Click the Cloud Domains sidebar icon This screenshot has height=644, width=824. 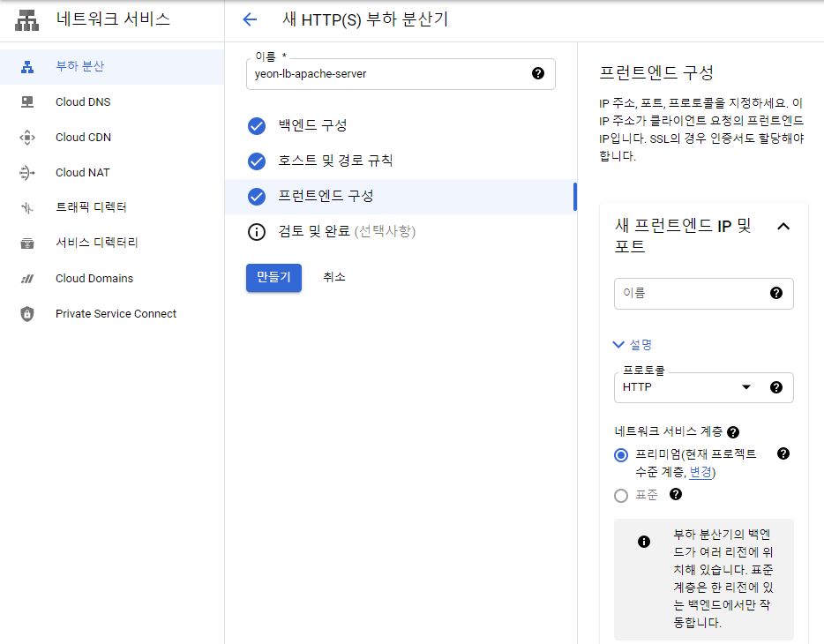[27, 279]
